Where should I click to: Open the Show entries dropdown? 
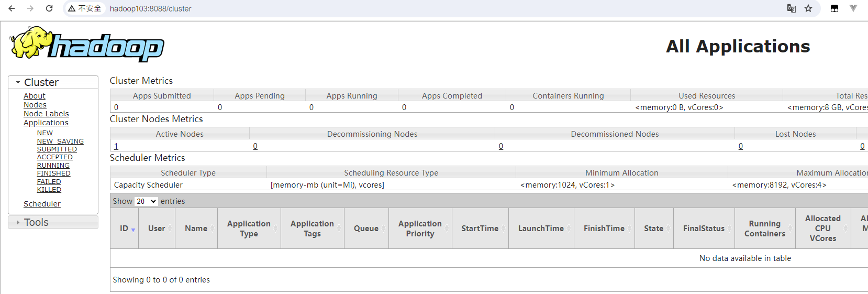(146, 201)
